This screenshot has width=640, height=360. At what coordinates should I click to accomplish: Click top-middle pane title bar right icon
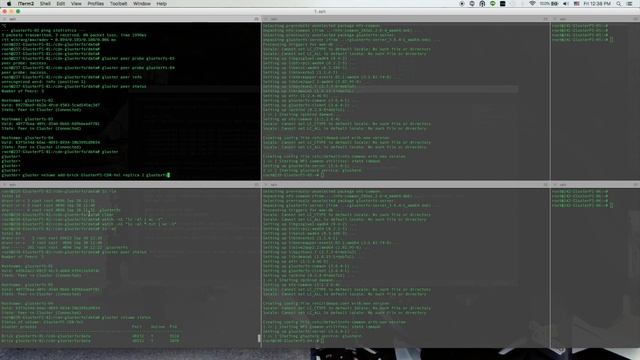545,19
